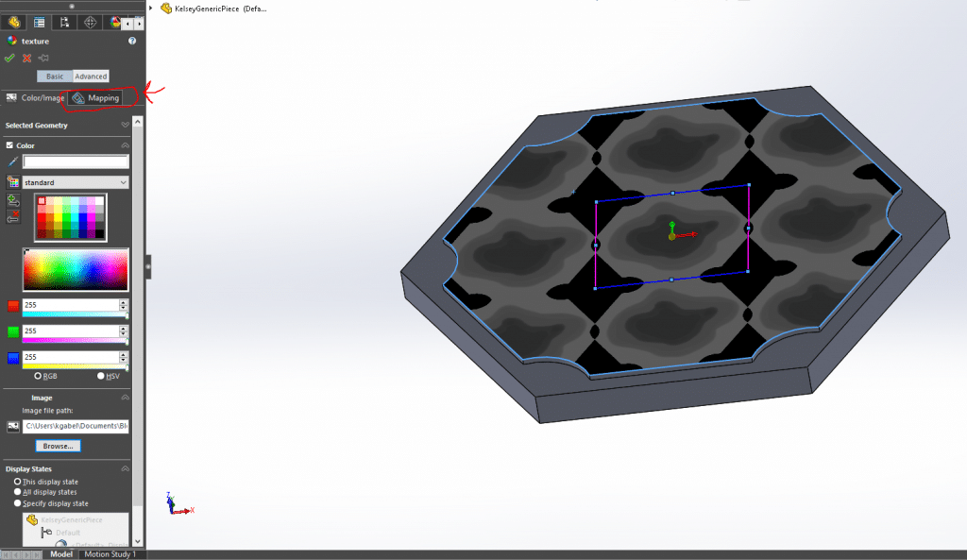
Task: Open the FeatureManager design tree tab
Action: [x=13, y=23]
